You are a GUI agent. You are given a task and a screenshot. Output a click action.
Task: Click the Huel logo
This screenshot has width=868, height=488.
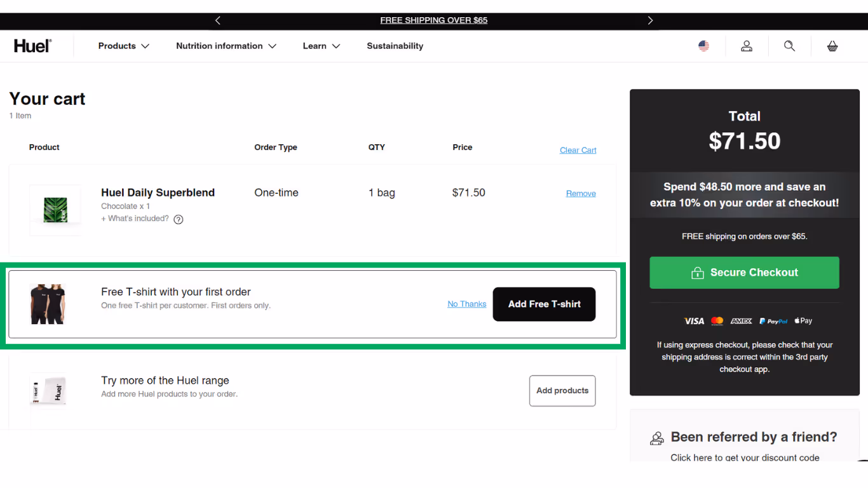click(x=32, y=46)
